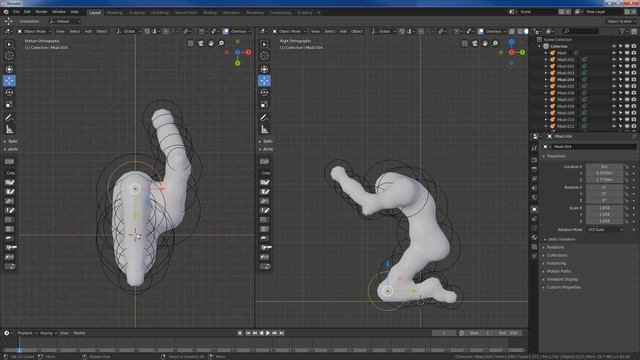Open Rotation Mode XYZ Euler dropdown
This screenshot has width=640, height=360.
605,229
